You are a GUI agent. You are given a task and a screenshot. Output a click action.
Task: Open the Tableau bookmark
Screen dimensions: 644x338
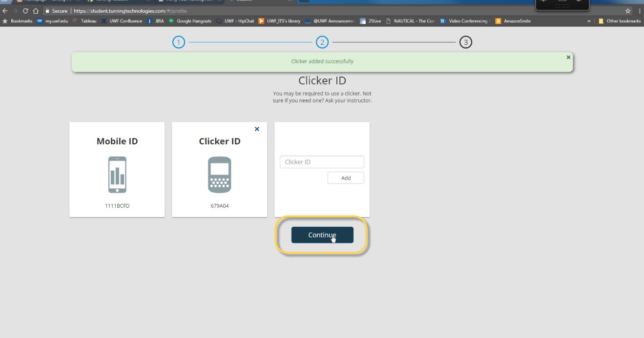(x=84, y=21)
